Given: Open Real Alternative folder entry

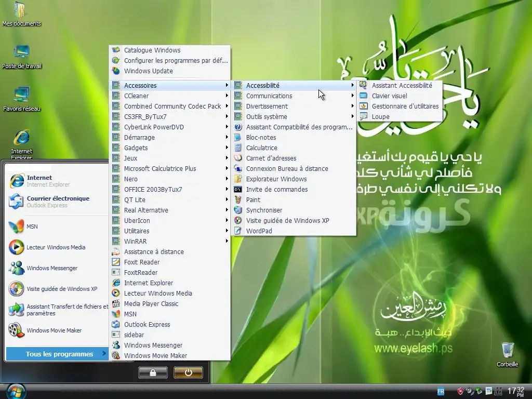Looking at the screenshot, I should click(170, 210).
